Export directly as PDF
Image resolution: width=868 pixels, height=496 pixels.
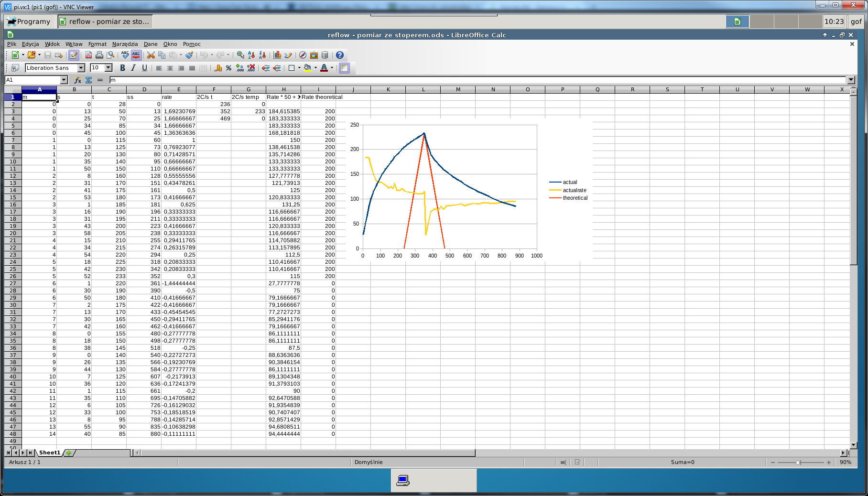click(88, 55)
